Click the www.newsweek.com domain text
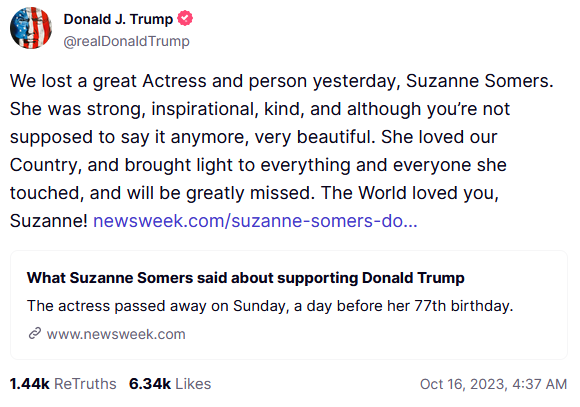 pyautogui.click(x=116, y=334)
